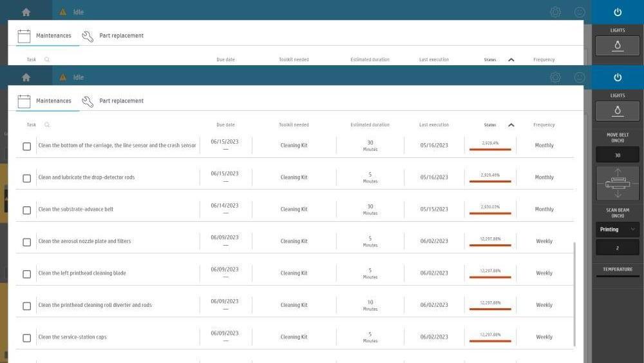Click the Task search magnifier in the lower table header

pos(47,125)
